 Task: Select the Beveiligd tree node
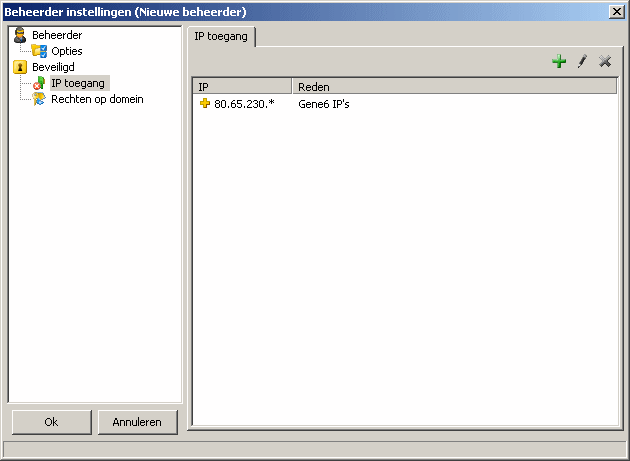coord(53,67)
